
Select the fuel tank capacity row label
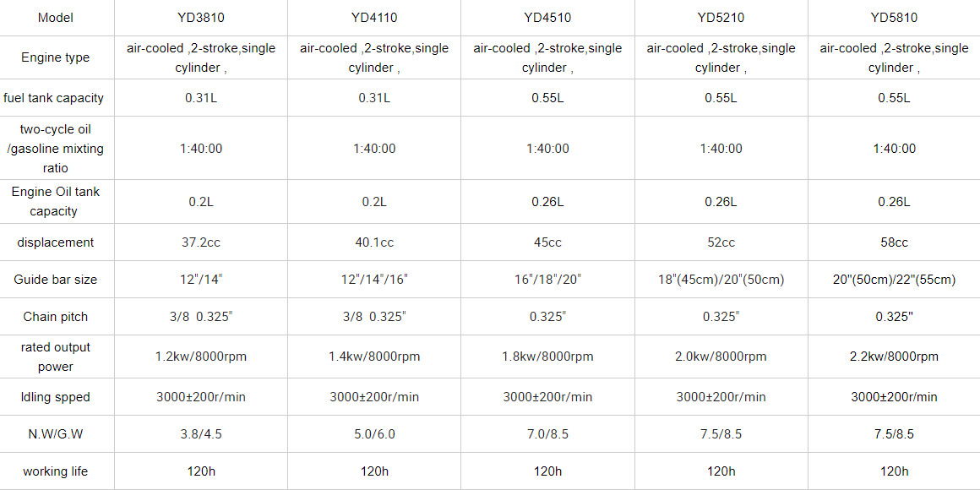click(x=54, y=98)
